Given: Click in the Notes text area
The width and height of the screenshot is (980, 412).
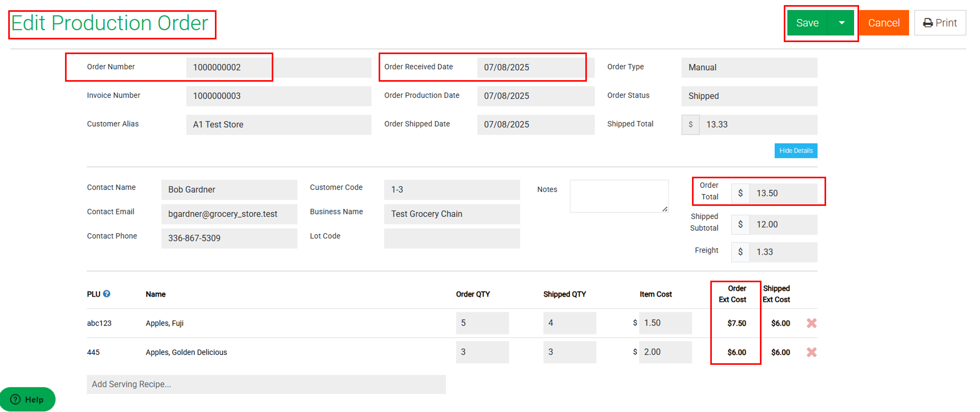Looking at the screenshot, I should (619, 196).
